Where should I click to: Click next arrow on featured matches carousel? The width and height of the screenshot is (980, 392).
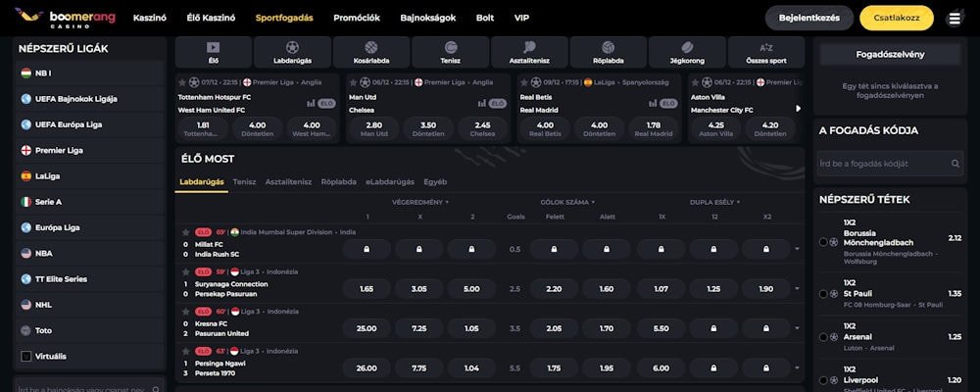point(798,109)
